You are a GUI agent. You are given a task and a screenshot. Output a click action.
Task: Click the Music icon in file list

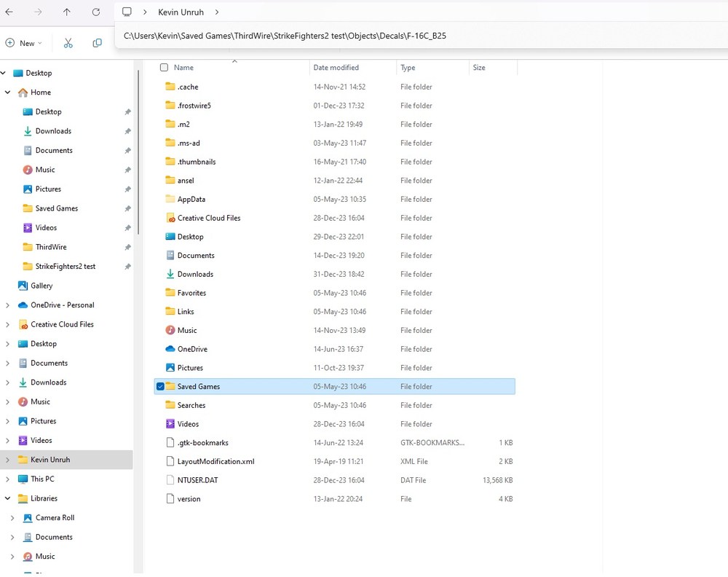(x=170, y=330)
